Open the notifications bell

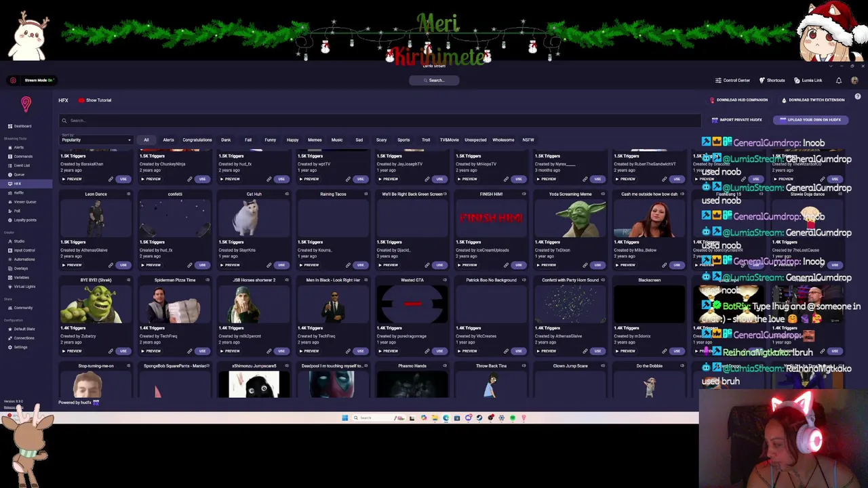[x=839, y=80]
